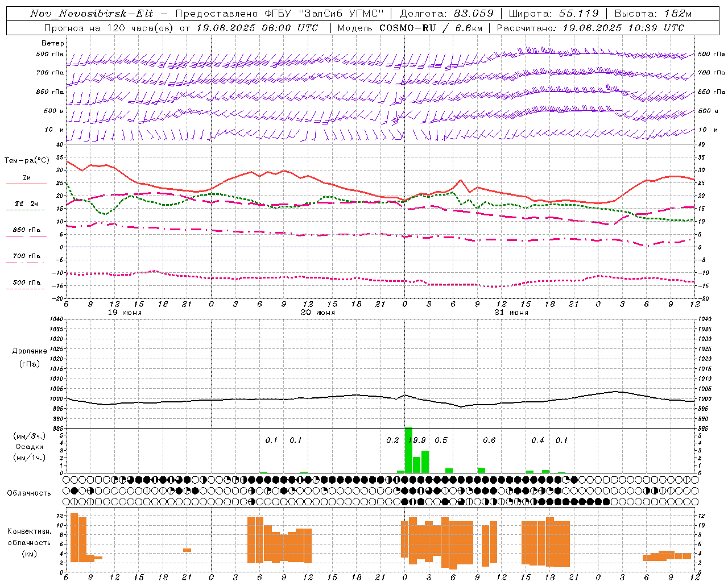Click the Облачность cloudiness label
The width and height of the screenshot is (728, 582).
coord(28,493)
